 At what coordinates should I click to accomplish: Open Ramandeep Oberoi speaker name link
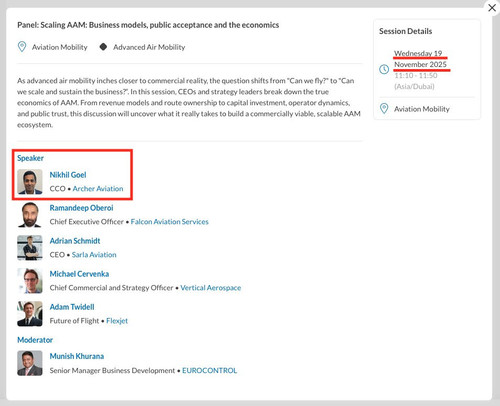pyautogui.click(x=81, y=208)
